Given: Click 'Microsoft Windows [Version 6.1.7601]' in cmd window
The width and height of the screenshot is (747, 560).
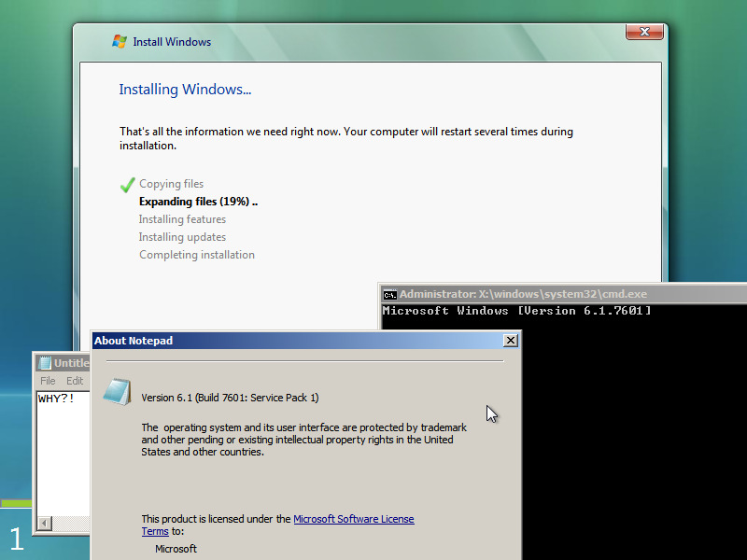Looking at the screenshot, I should (516, 311).
